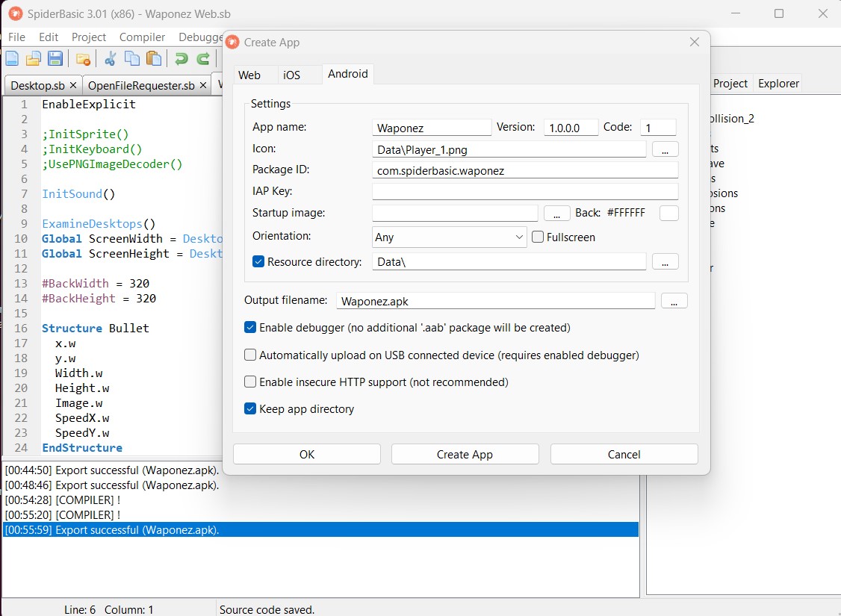Toggle the Fullscreen checkbox
This screenshot has height=616, width=841.
point(538,237)
